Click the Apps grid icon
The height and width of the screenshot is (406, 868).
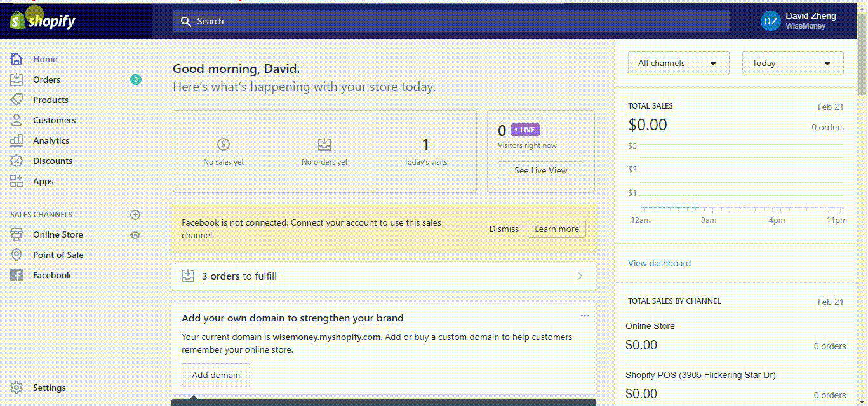(17, 181)
